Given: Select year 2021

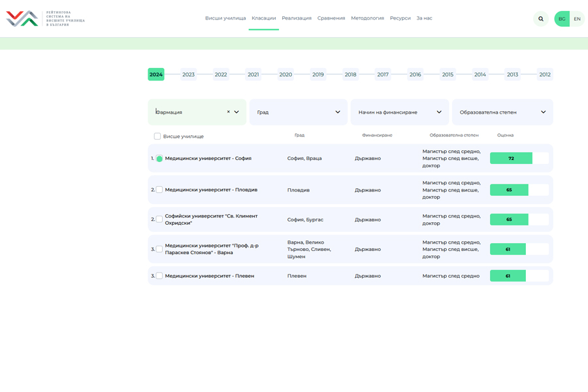Looking at the screenshot, I should tap(253, 74).
